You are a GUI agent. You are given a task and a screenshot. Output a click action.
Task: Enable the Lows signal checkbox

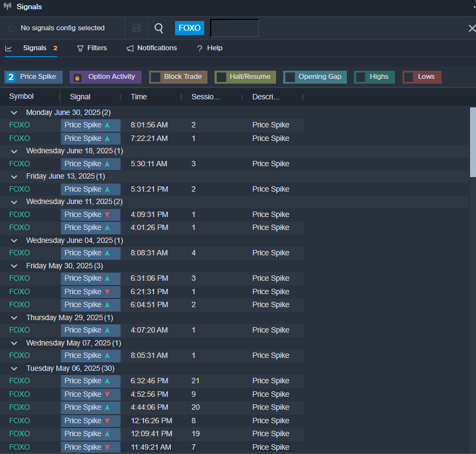[x=409, y=77]
